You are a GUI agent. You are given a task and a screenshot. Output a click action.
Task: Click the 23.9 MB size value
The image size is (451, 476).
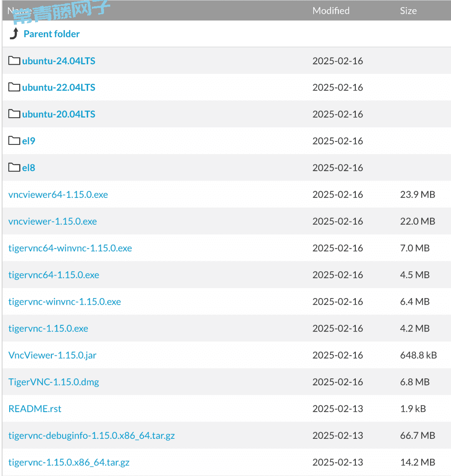[x=418, y=195]
